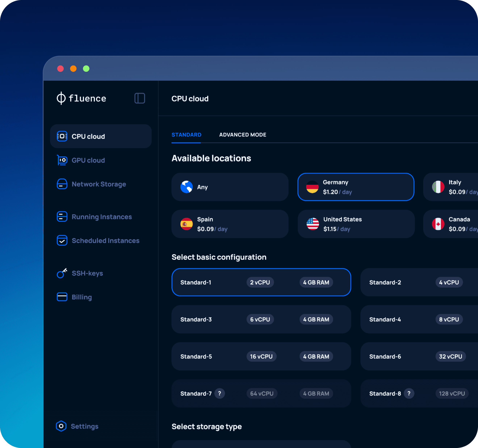Click the SSH-keys key icon

pos(62,273)
